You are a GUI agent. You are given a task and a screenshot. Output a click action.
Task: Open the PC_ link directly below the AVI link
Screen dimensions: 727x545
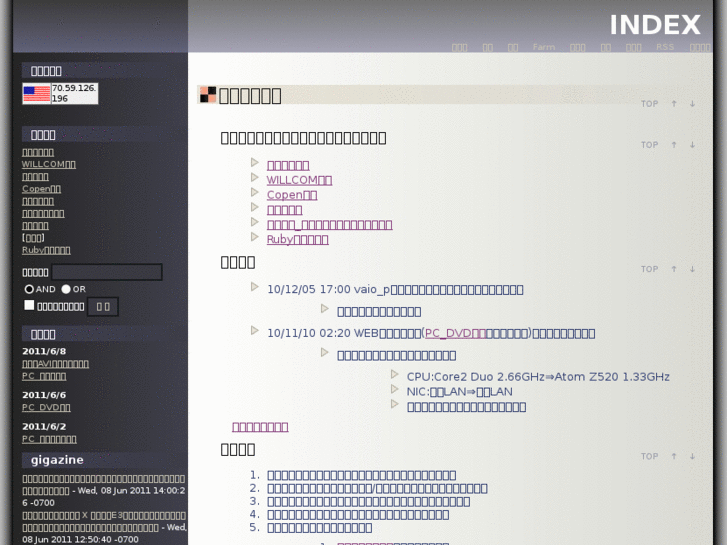click(44, 376)
